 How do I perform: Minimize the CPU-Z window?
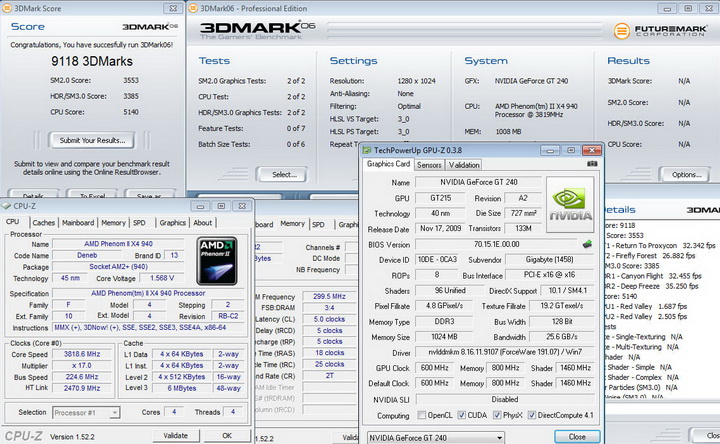(x=200, y=206)
